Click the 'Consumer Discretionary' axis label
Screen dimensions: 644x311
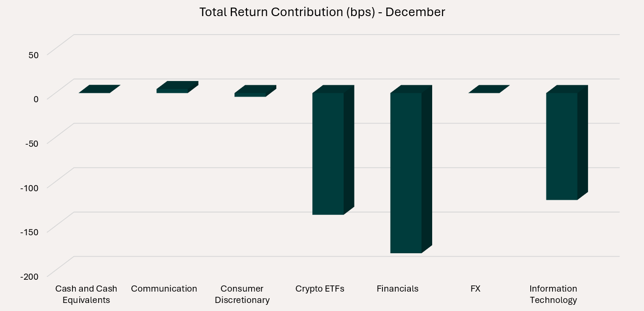[x=242, y=294]
